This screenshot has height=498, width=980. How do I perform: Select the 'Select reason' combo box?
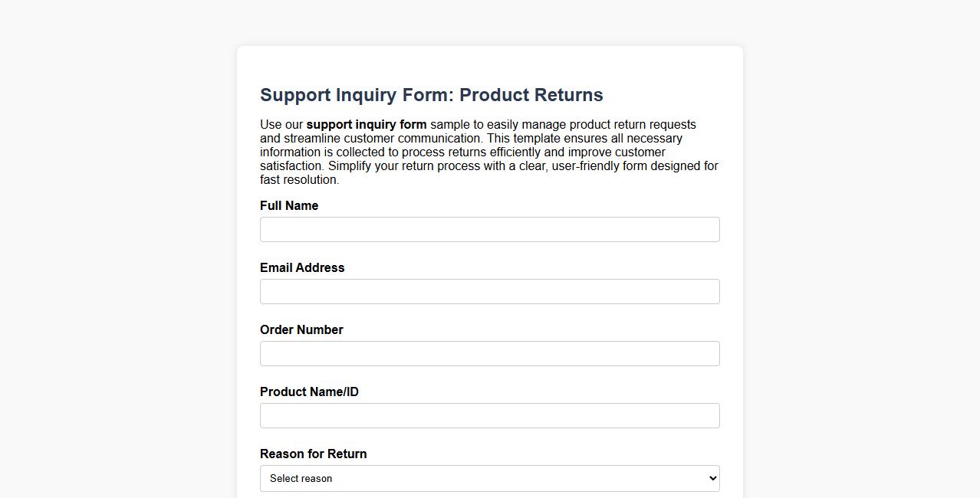click(x=489, y=477)
